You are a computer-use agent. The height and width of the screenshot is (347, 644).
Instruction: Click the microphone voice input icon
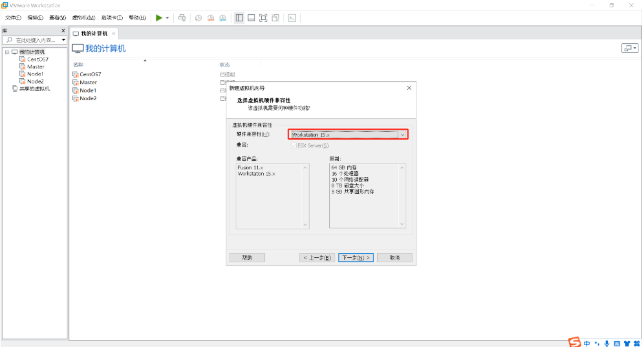(606, 343)
